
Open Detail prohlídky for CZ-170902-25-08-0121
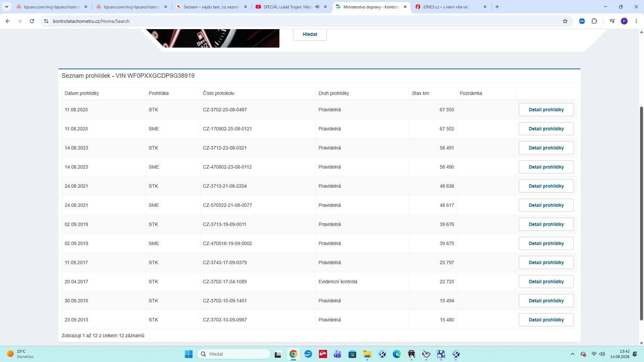[x=546, y=129]
